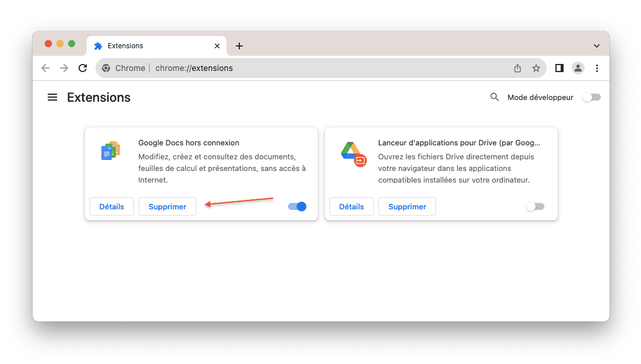Viewport: 641px width, 364px height.
Task: Click the Chrome site info icon
Action: 106,68
